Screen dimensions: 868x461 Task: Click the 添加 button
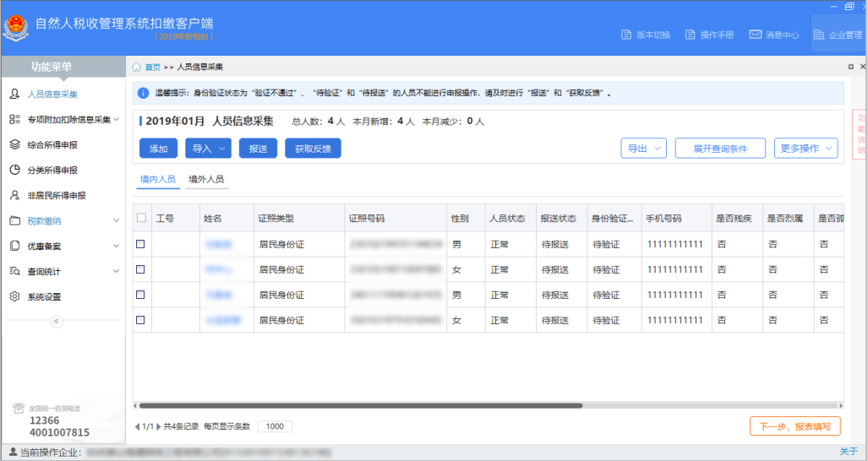[158, 149]
